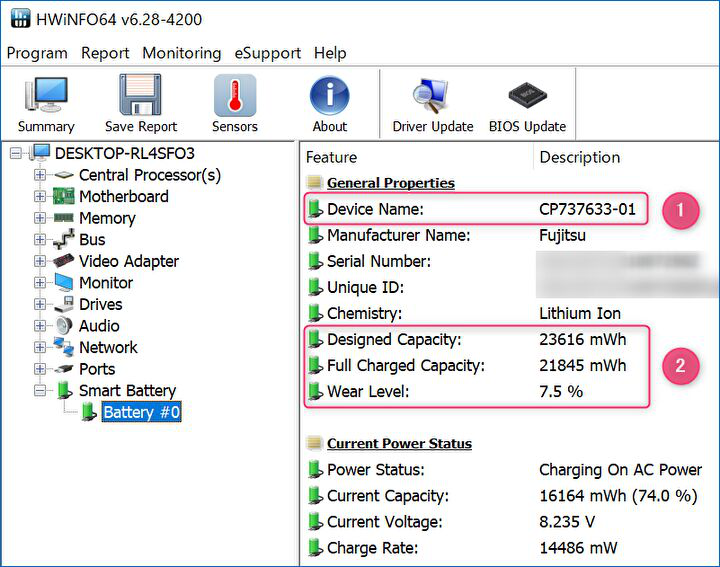The width and height of the screenshot is (720, 567).
Task: Click the Ports connector icon
Action: (x=63, y=368)
